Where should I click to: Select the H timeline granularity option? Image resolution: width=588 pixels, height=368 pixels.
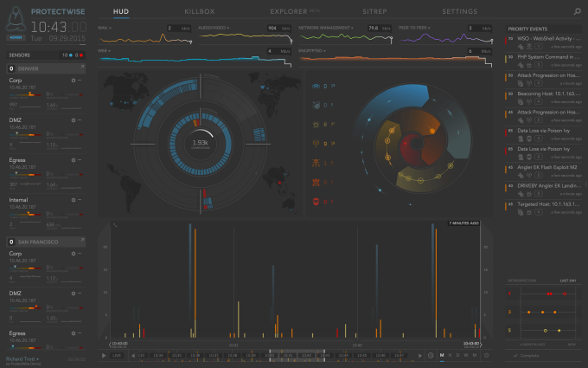click(450, 355)
